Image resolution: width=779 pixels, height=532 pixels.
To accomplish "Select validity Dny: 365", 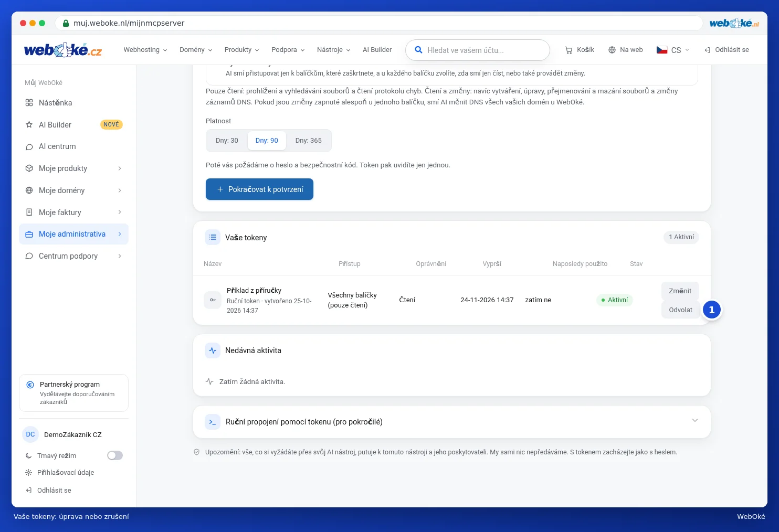I will click(x=309, y=141).
